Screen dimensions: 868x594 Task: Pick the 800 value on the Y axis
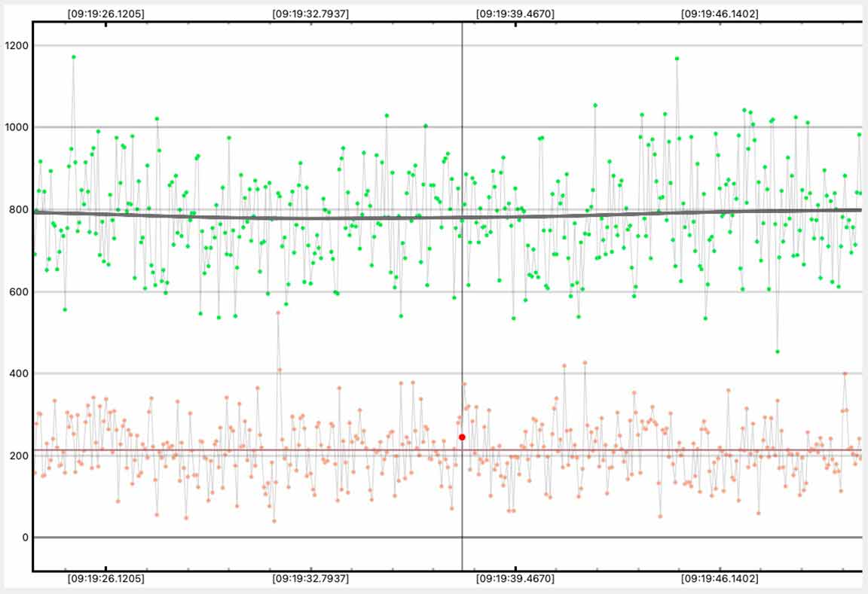pos(19,209)
